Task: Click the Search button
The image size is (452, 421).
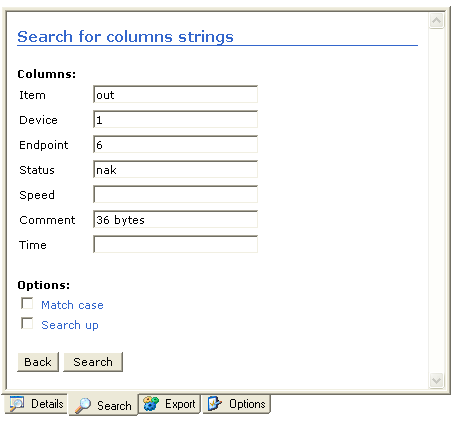Action: pos(93,362)
